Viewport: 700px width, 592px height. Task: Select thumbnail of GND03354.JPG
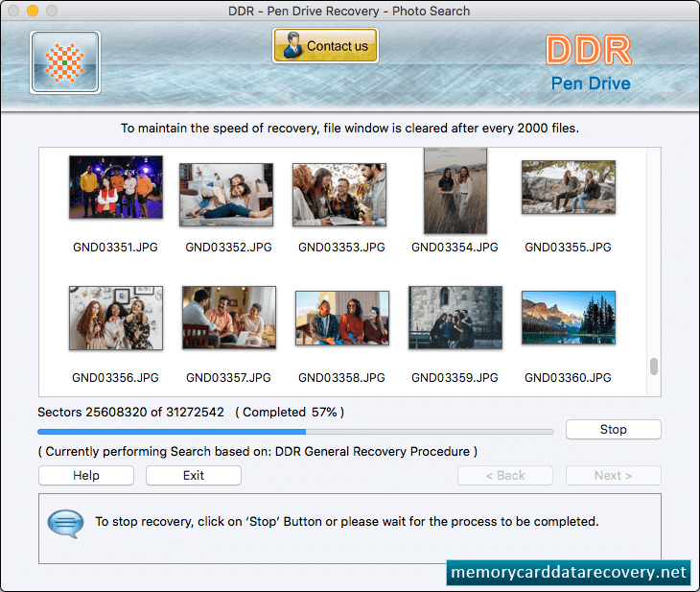(455, 191)
